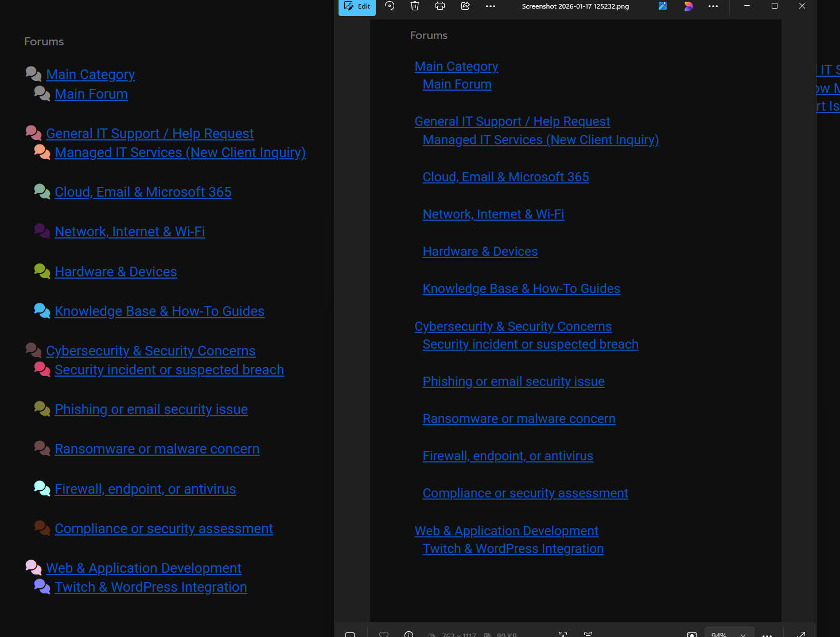Image resolution: width=840 pixels, height=637 pixels.
Task: Print the image using the printer icon
Action: pos(440,6)
